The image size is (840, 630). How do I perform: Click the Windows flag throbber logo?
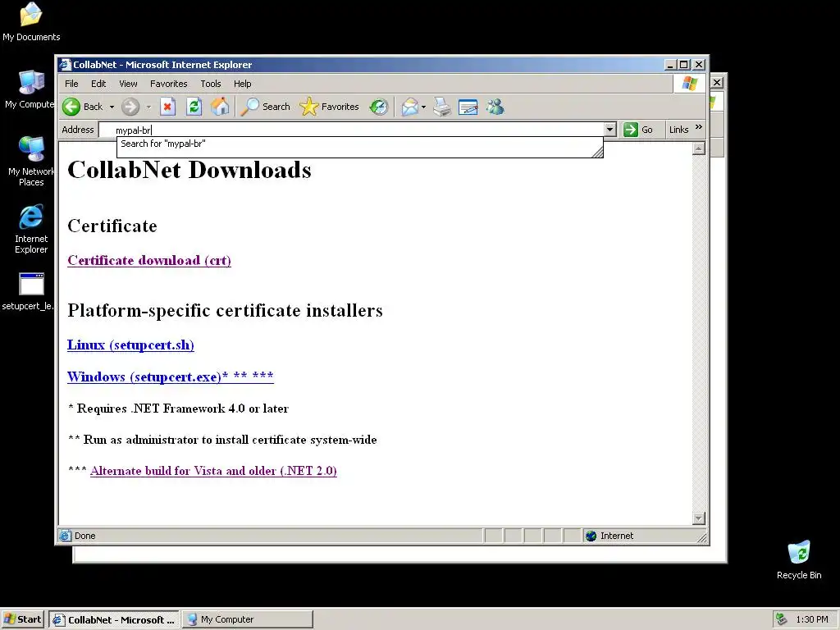pyautogui.click(x=689, y=84)
